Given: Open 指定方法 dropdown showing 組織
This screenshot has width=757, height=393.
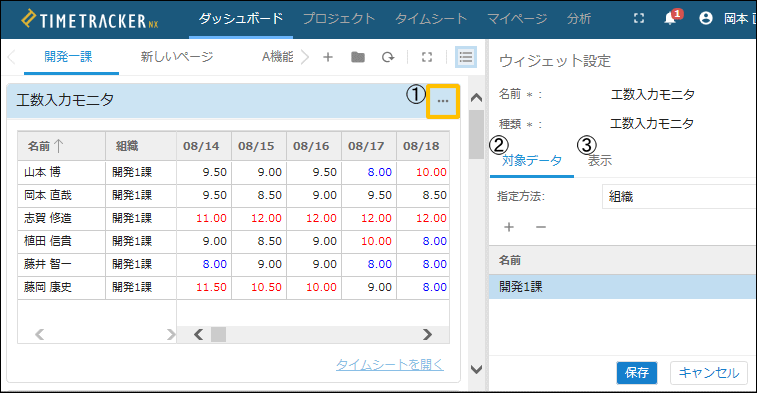Looking at the screenshot, I should pyautogui.click(x=679, y=196).
